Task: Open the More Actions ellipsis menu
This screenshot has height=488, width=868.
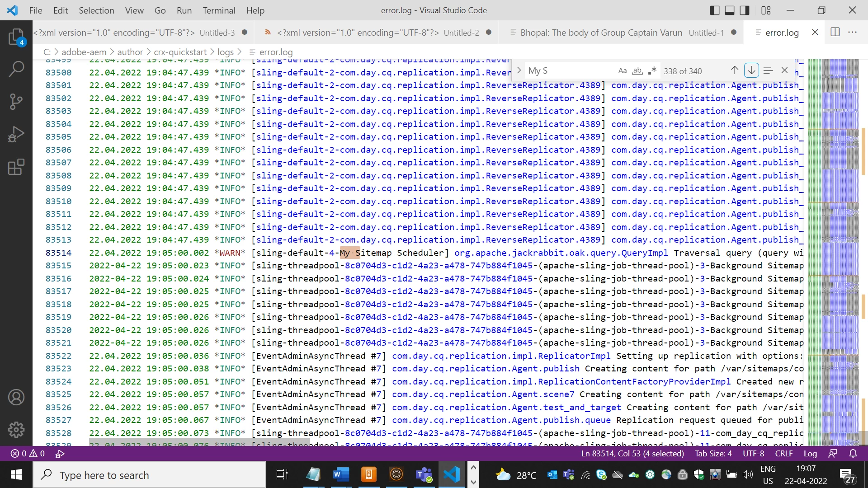Action: [x=853, y=32]
